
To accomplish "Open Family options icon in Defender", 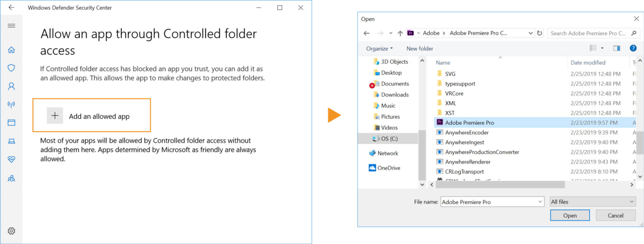I will pyautogui.click(x=11, y=178).
